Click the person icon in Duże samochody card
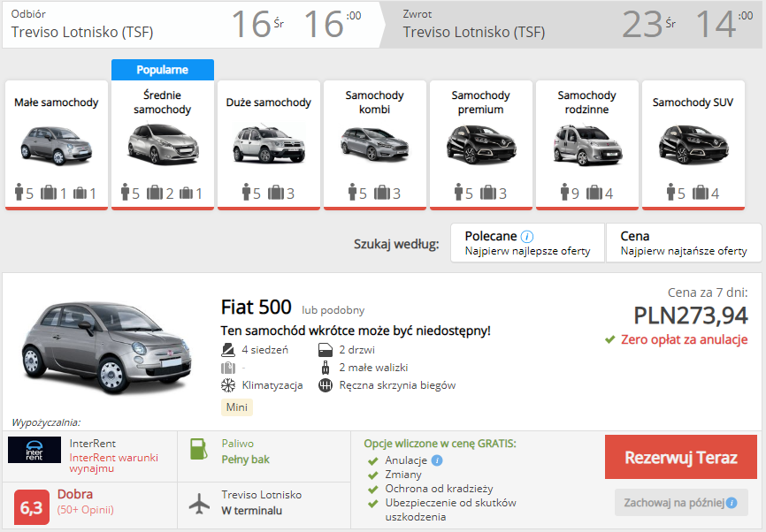 point(246,193)
